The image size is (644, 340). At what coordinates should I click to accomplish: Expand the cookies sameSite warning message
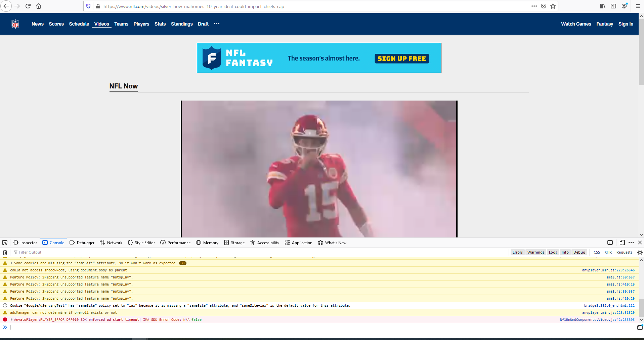pos(12,263)
